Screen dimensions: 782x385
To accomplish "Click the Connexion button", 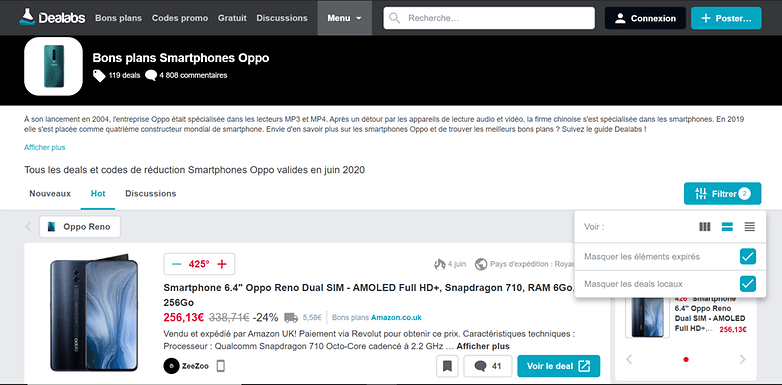I will pos(645,18).
